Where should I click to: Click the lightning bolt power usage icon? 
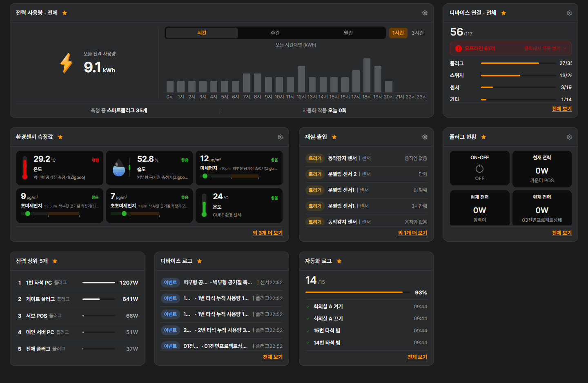click(67, 63)
